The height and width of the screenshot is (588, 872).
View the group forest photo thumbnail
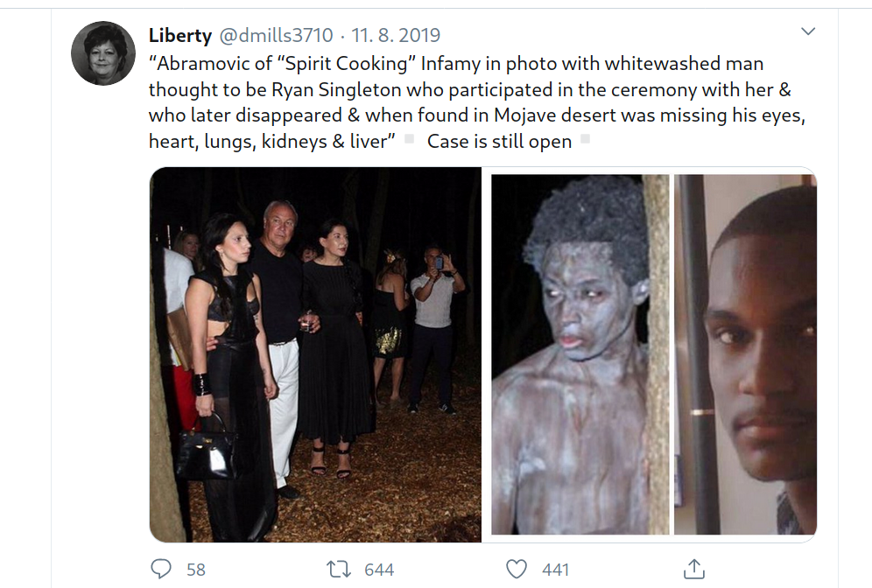tap(315, 354)
